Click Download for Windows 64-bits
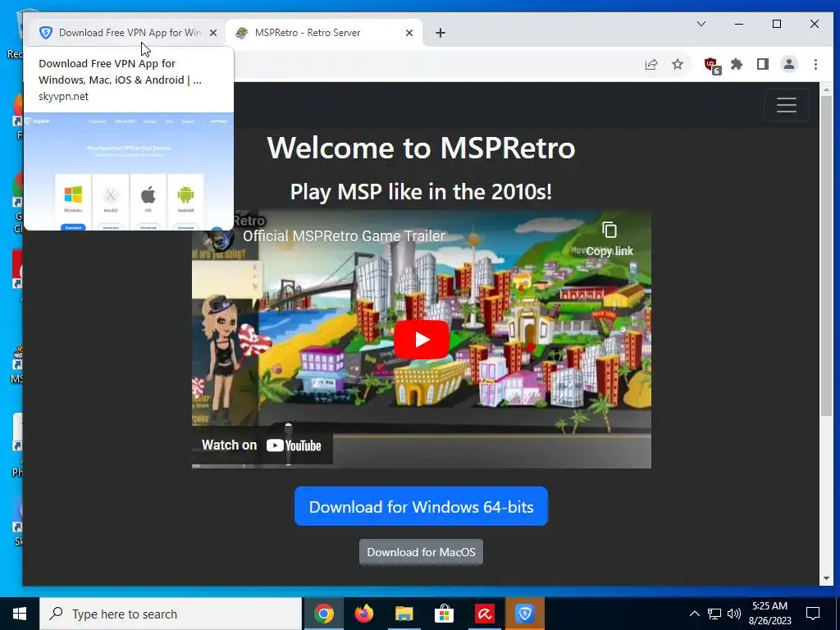The image size is (840, 630). tap(421, 506)
